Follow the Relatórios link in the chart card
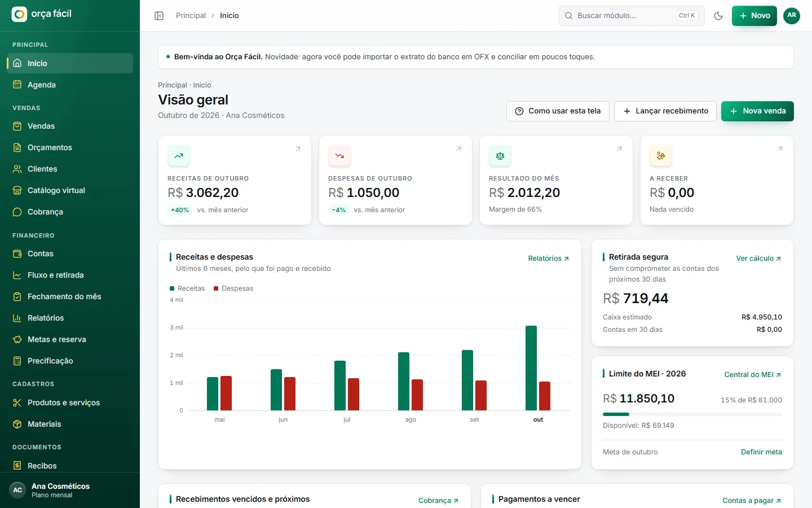This screenshot has width=812, height=508. (x=549, y=259)
